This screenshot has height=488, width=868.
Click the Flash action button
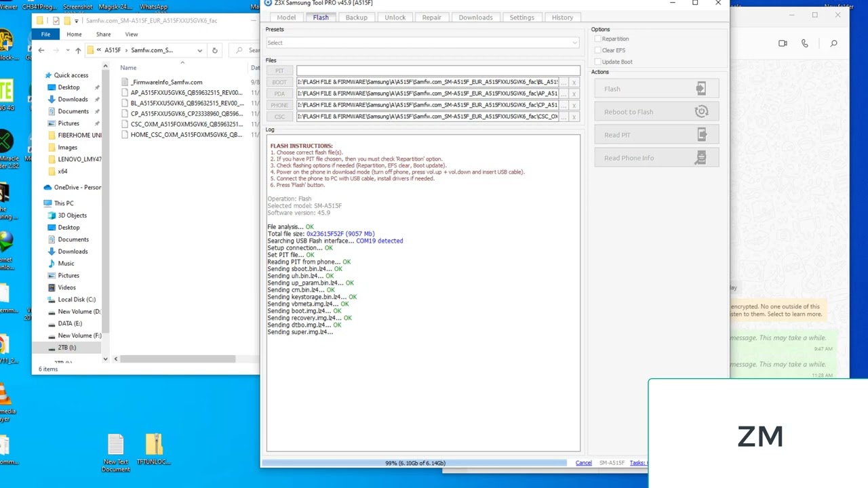click(656, 89)
